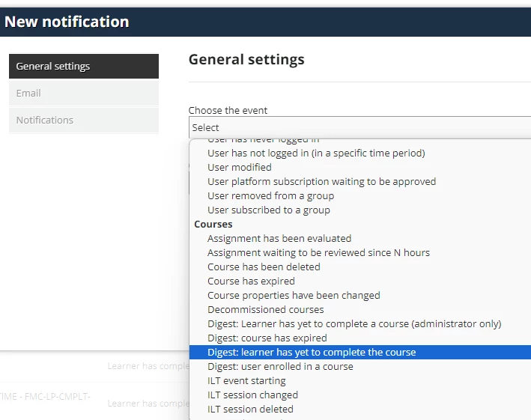Switch to the Email tab
Screen dimensions: 531x420
(83, 94)
